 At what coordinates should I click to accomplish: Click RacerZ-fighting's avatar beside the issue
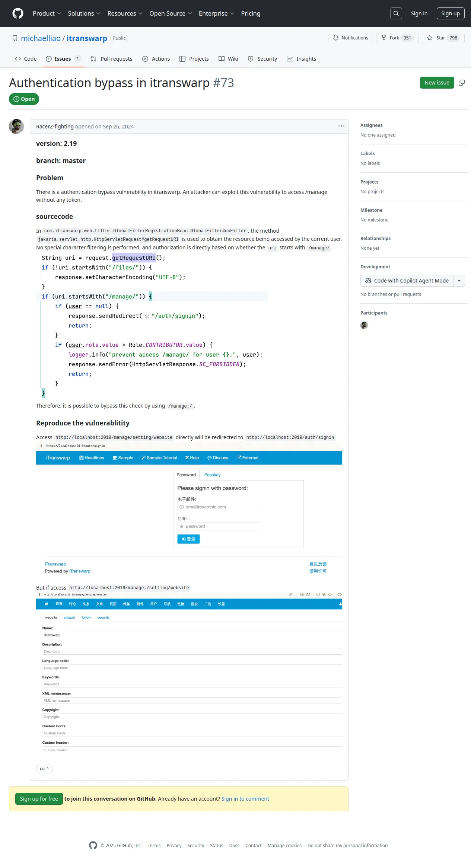[16, 127]
